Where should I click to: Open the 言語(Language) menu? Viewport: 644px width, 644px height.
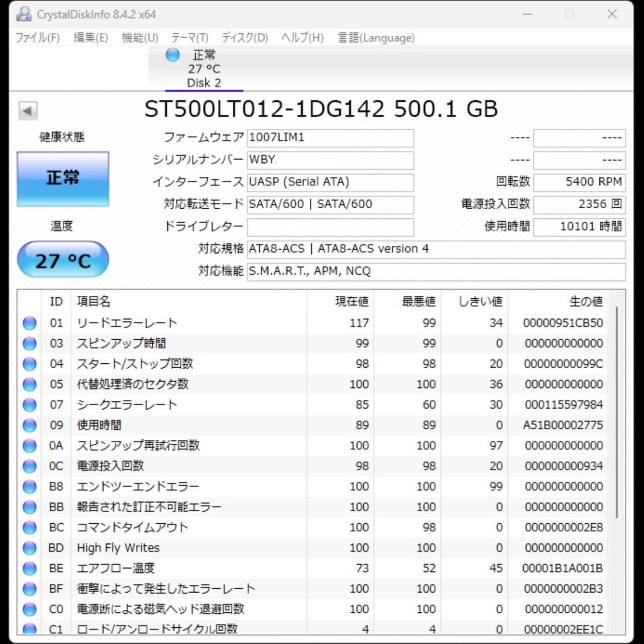click(376, 38)
